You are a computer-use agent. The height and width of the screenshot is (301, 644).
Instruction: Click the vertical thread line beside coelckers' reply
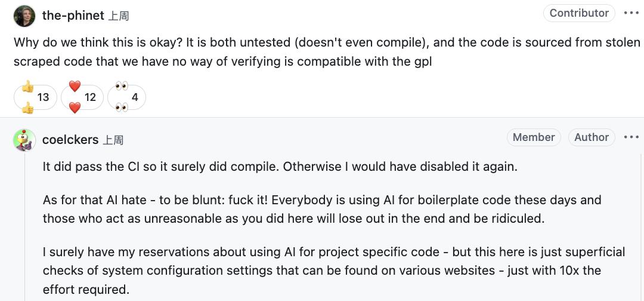(x=24, y=239)
